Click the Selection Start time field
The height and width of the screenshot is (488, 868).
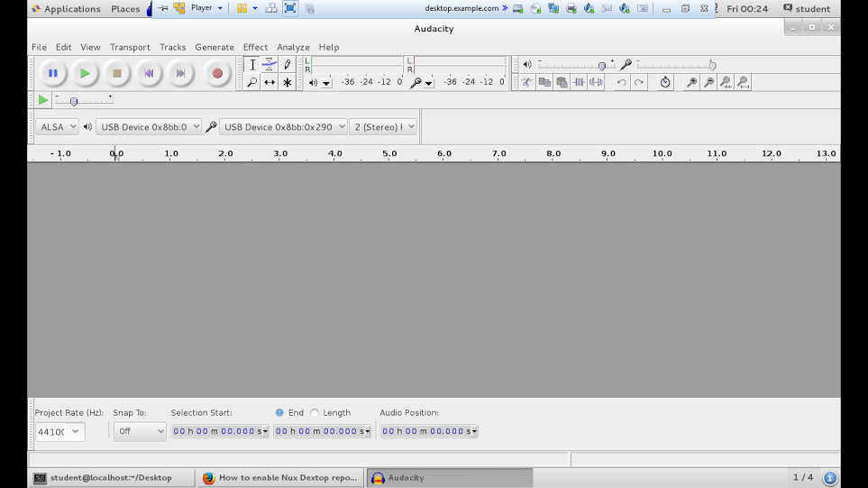click(x=216, y=431)
